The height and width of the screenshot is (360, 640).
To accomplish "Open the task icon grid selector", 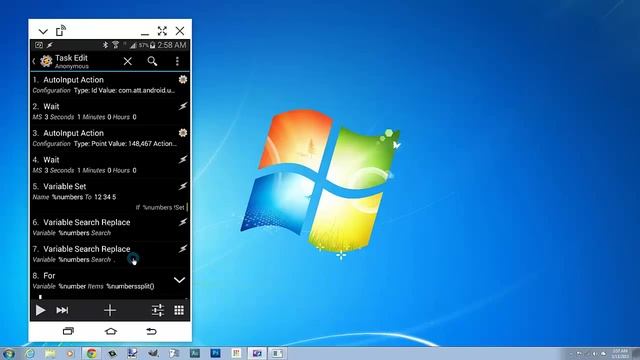I will (179, 310).
